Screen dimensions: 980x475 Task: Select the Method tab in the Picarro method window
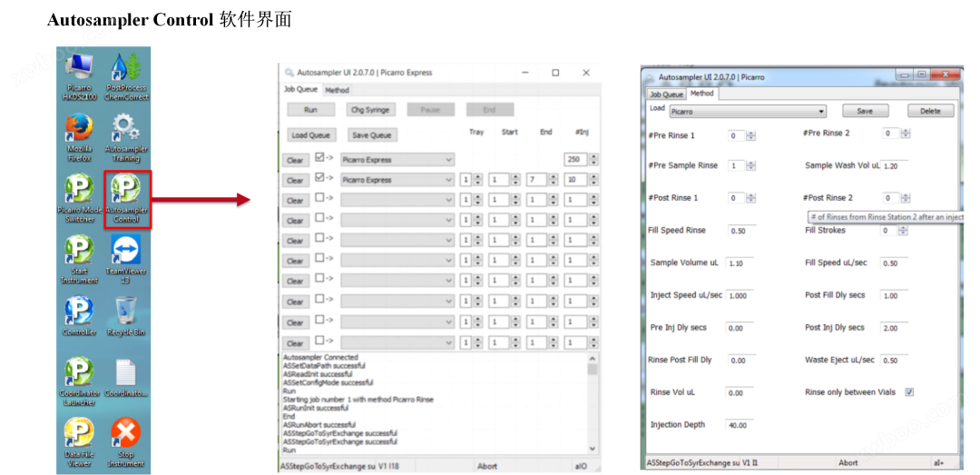point(701,94)
